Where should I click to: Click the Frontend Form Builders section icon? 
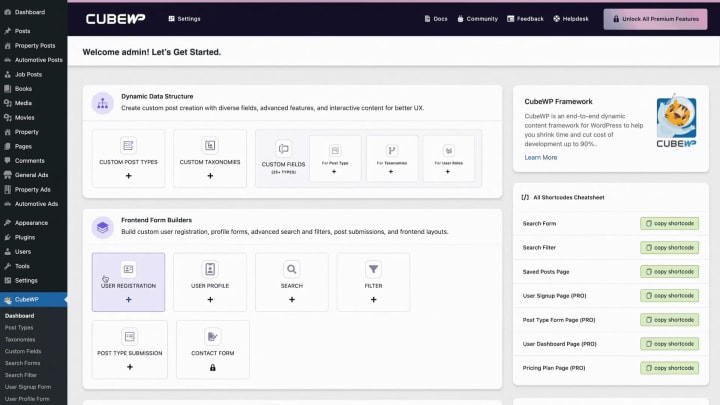point(102,227)
